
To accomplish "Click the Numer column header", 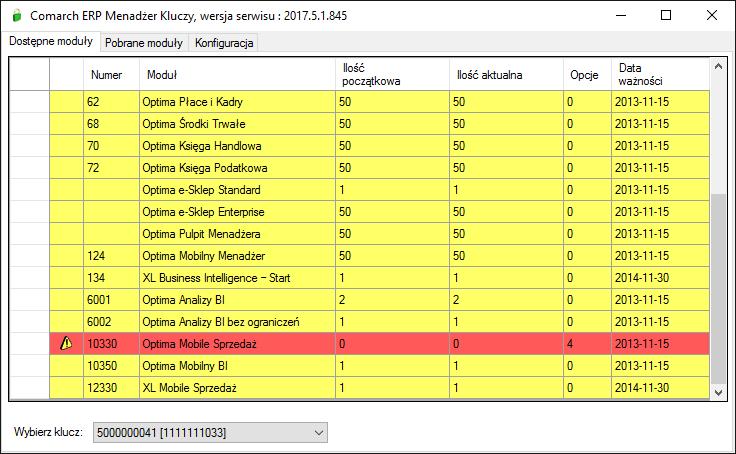I will (111, 74).
